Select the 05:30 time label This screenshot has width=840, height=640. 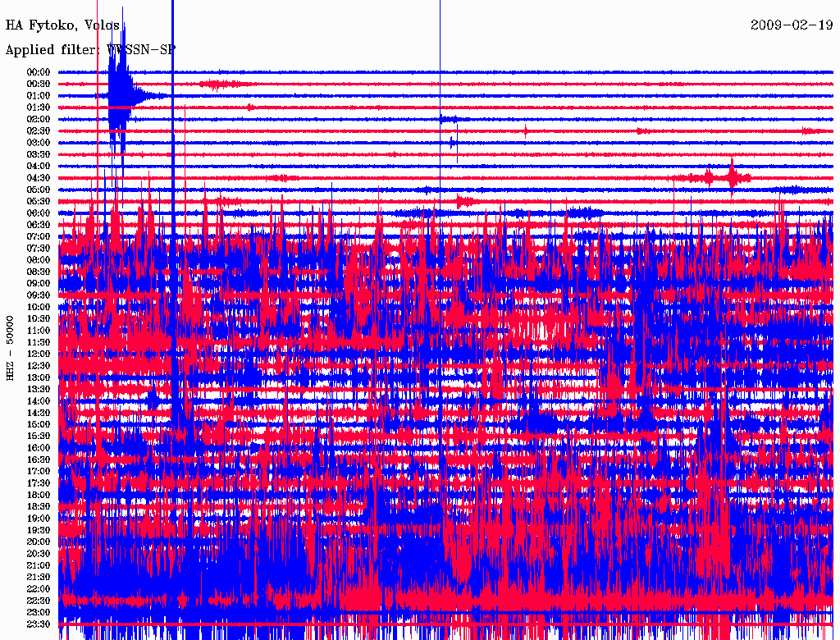pos(39,201)
